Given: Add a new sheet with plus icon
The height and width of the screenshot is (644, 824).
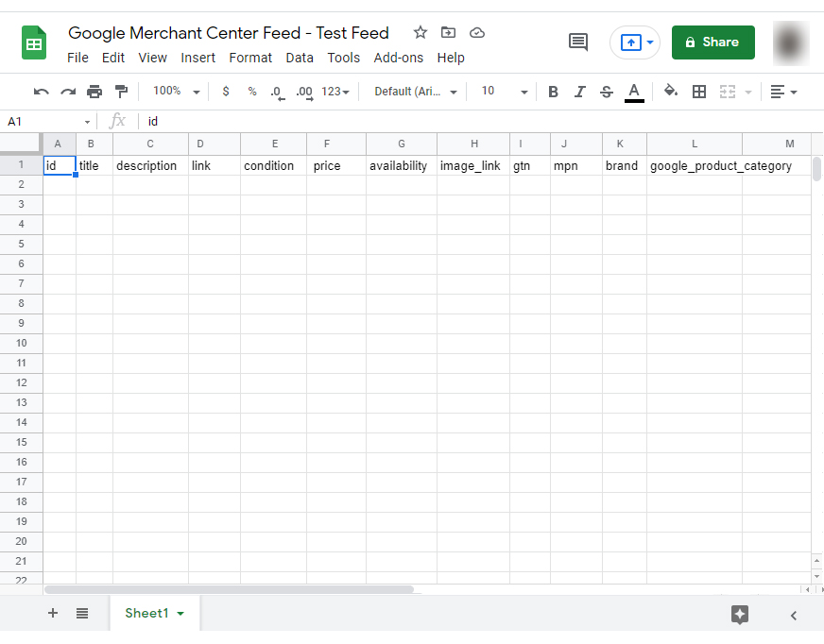Looking at the screenshot, I should pos(53,613).
